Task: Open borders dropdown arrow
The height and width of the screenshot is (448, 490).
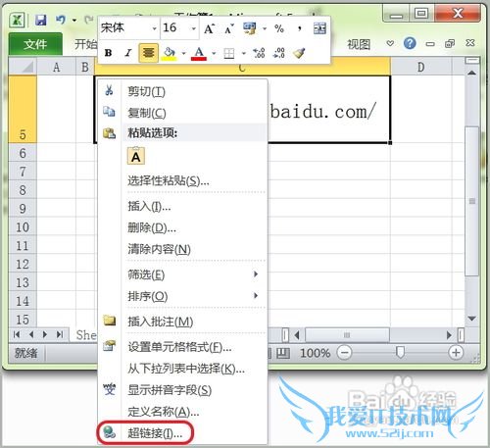Action: click(244, 53)
